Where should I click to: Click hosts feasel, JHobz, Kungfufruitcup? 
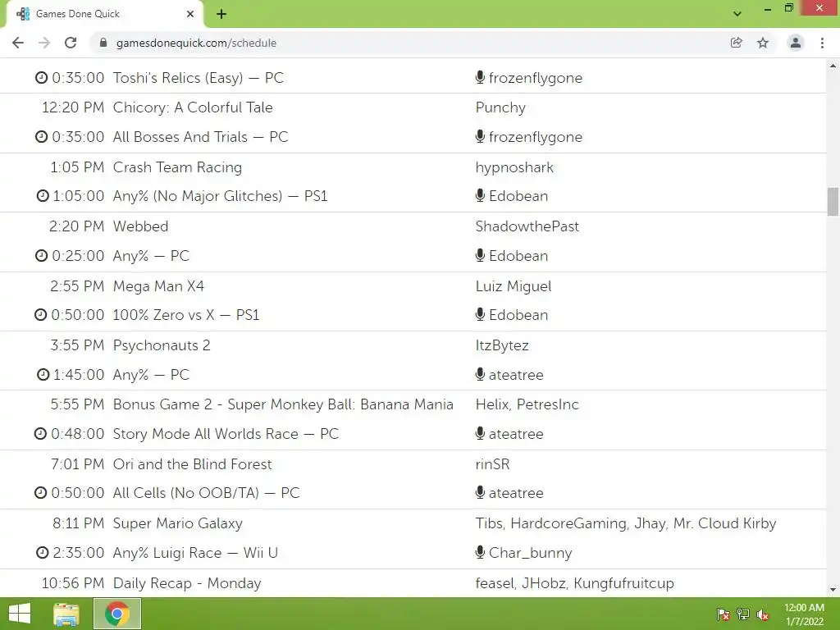click(x=575, y=583)
